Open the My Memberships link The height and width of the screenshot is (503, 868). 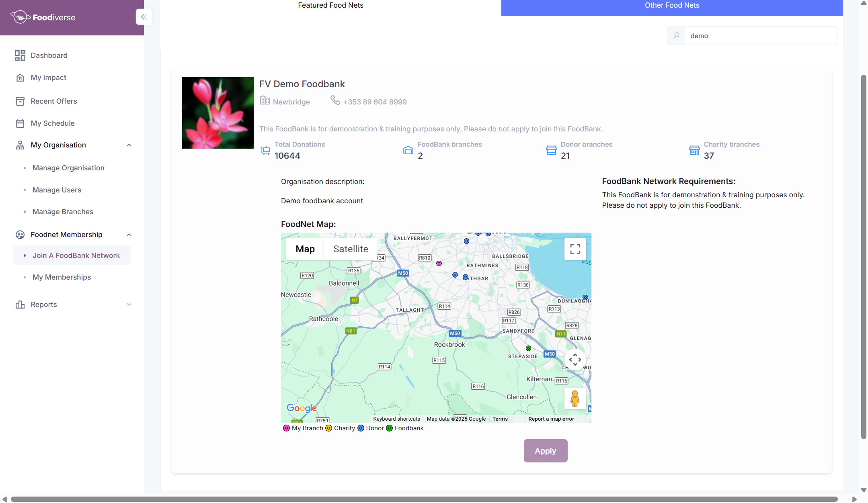(62, 277)
